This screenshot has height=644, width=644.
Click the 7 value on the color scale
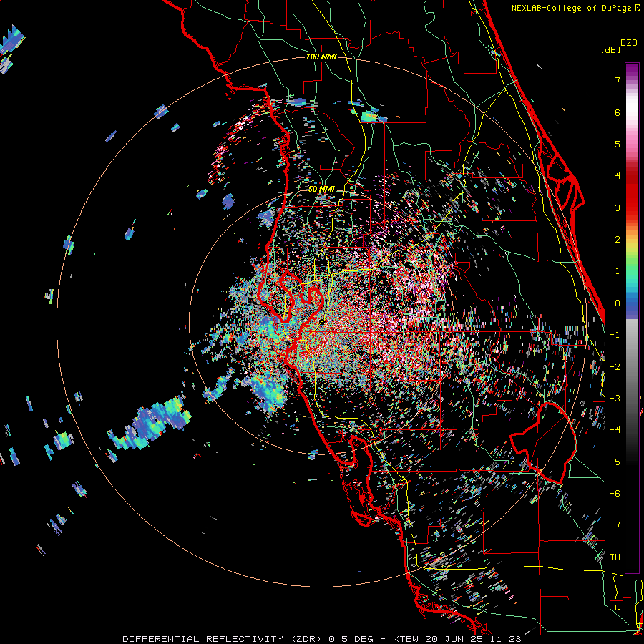tap(618, 80)
